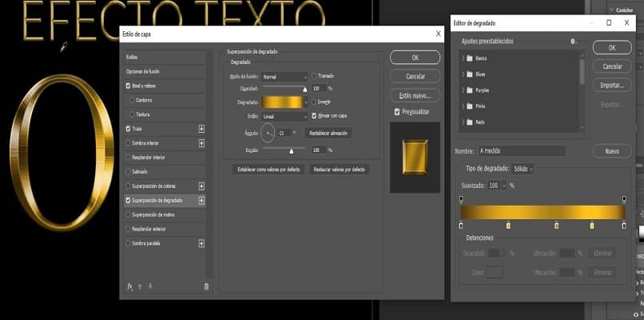Click the angle dial for Ángulo

pos(268,132)
